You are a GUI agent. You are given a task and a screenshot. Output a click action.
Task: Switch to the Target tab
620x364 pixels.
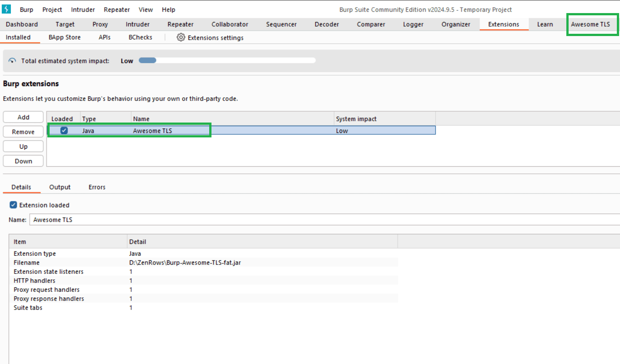click(65, 24)
